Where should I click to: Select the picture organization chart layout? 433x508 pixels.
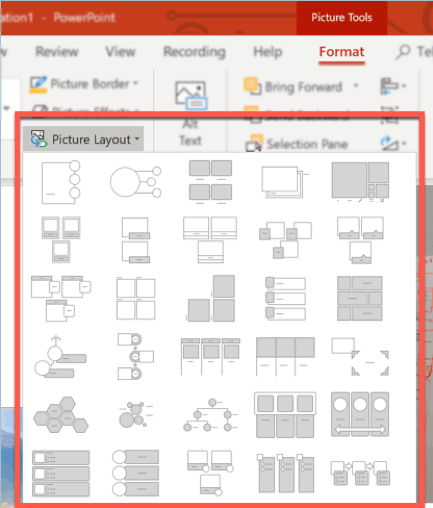[x=210, y=415]
